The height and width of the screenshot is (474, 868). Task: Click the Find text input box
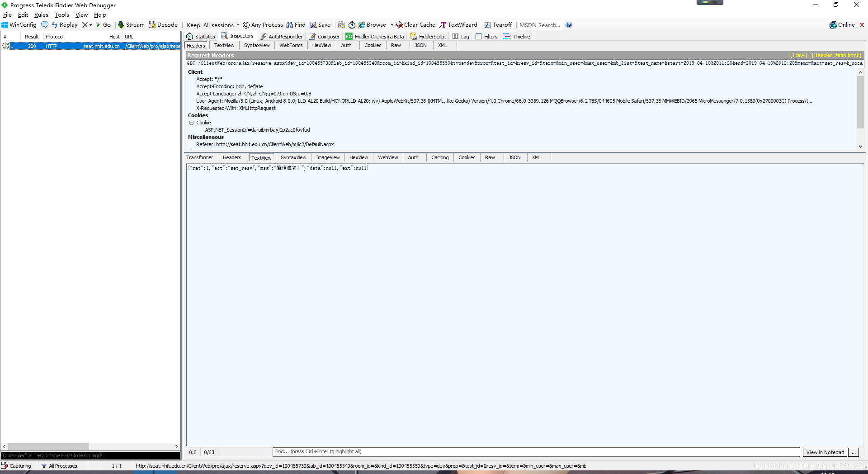point(536,452)
